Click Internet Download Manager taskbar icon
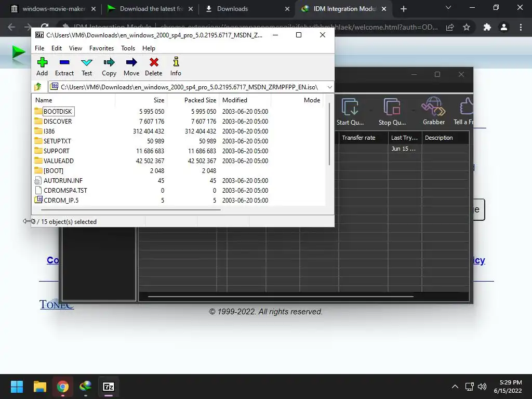Screen dimensions: 532x399 tap(86, 387)
